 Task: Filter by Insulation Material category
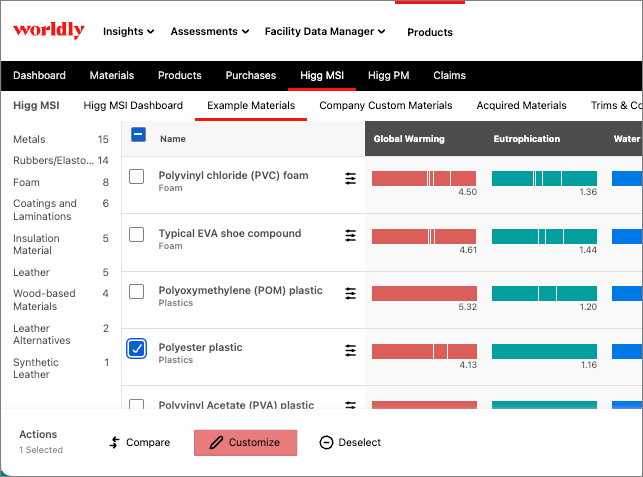click(x=61, y=244)
